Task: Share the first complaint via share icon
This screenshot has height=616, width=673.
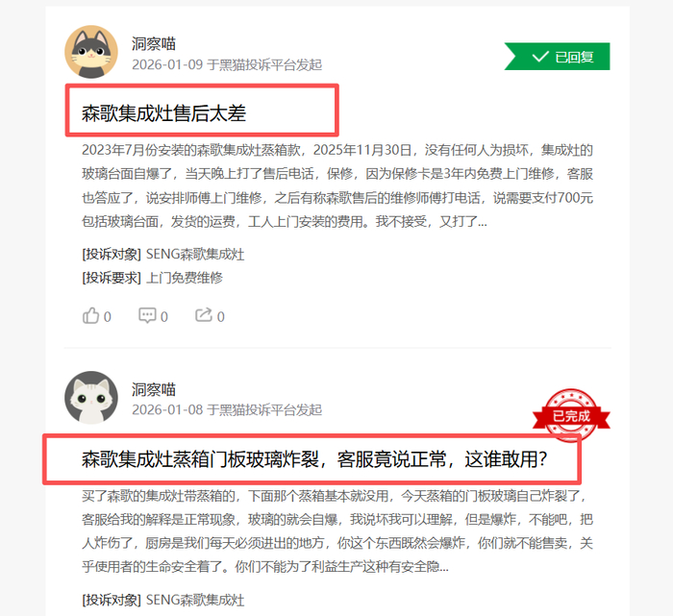Action: coord(204,315)
